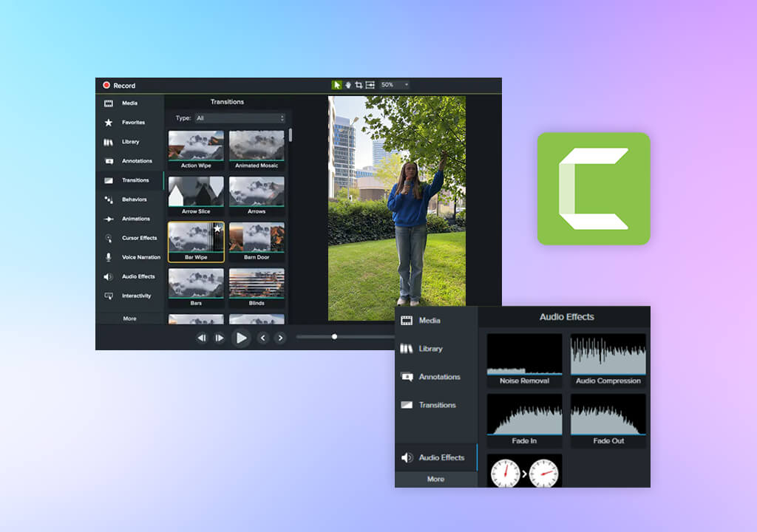Select the Arrows transition thumbnail
Viewport: 757px width, 532px height.
click(x=257, y=196)
